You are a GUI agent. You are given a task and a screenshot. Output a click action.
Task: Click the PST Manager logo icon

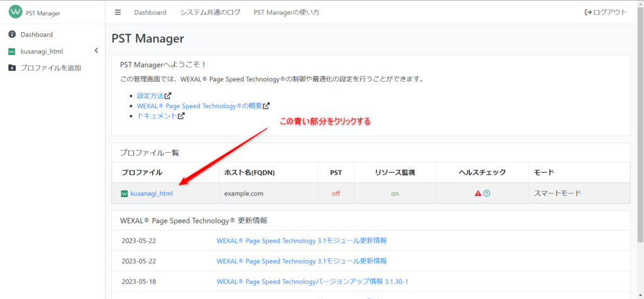16,13
